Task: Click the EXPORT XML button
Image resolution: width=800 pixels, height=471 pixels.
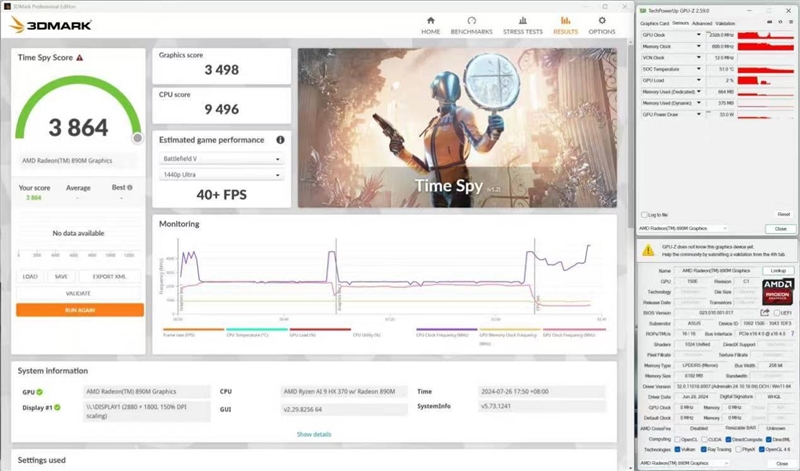Action: (x=110, y=277)
